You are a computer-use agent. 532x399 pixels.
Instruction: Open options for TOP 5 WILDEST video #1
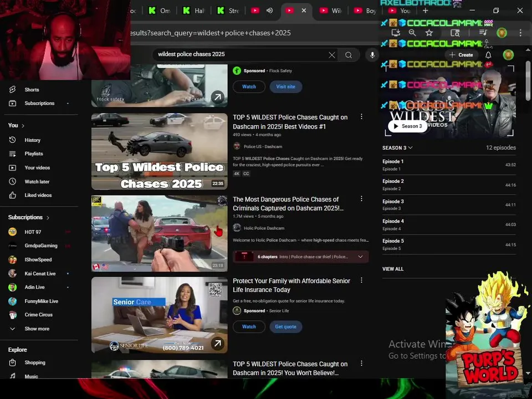click(x=361, y=117)
